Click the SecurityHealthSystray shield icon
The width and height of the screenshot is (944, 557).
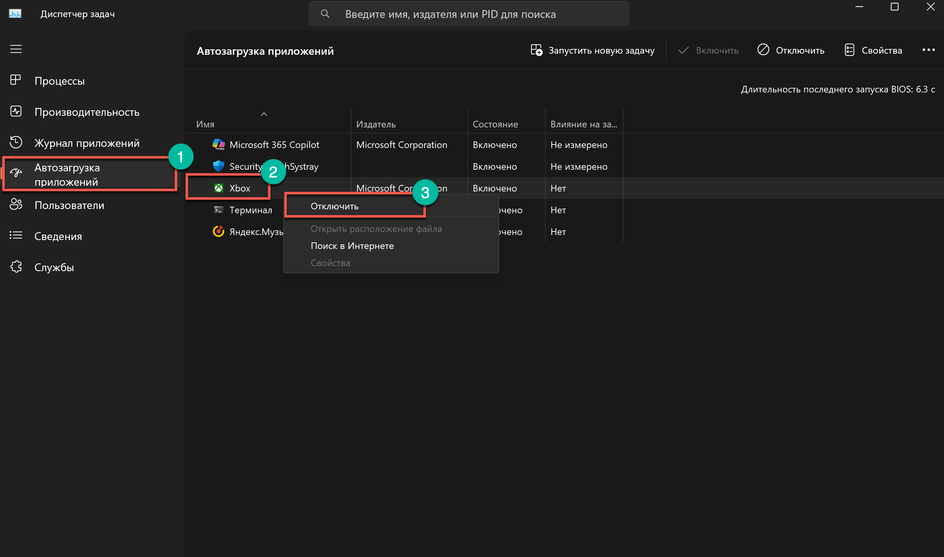219,166
